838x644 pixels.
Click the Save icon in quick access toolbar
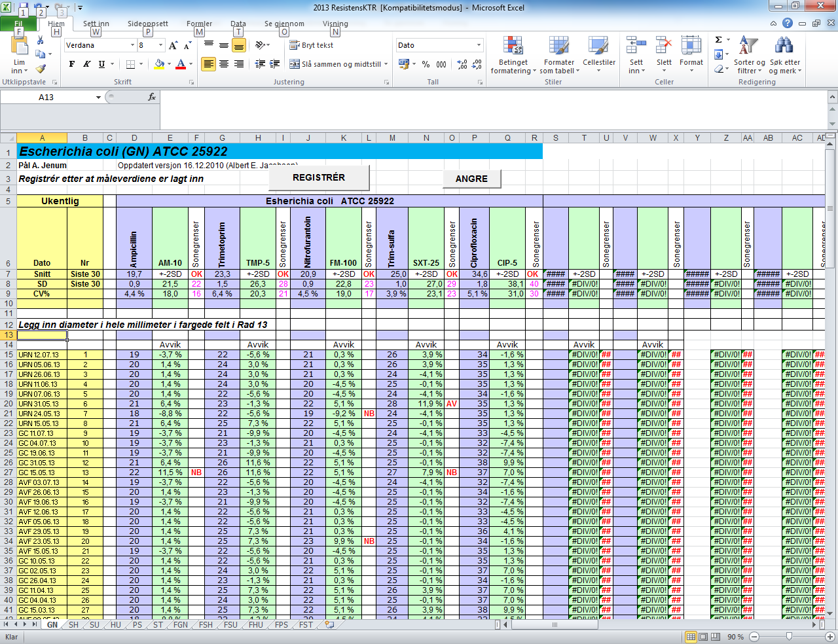click(24, 8)
